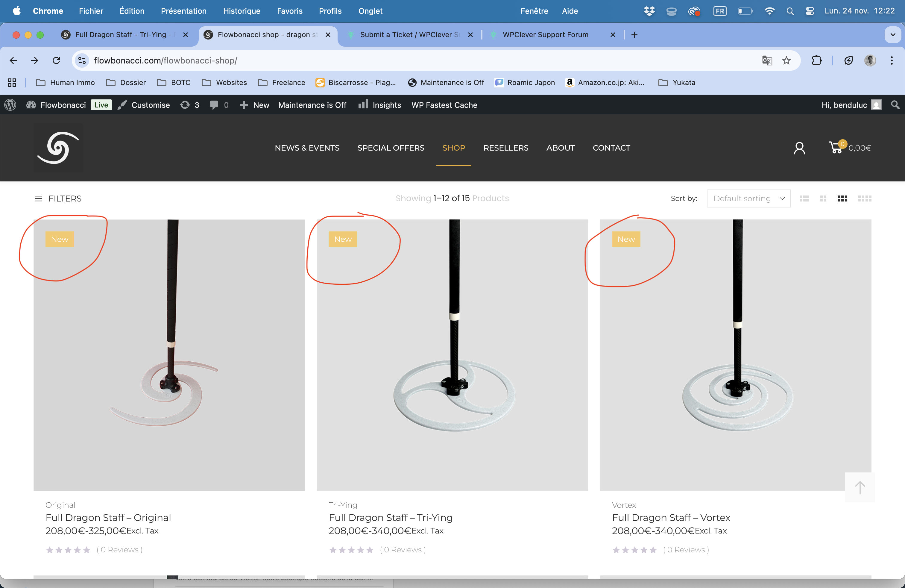The height and width of the screenshot is (588, 905).
Task: Open the shopping cart icon
Action: pyautogui.click(x=836, y=148)
